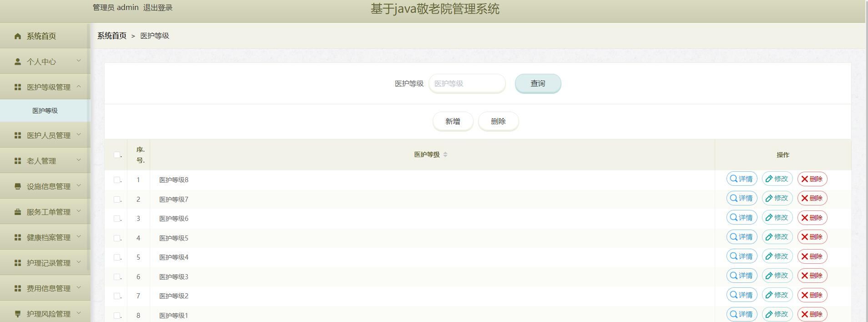Click the 新增 button
868x322 pixels.
click(x=453, y=121)
